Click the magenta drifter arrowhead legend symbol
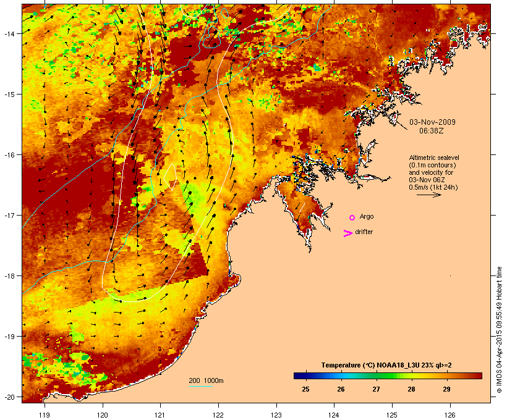 [348, 233]
